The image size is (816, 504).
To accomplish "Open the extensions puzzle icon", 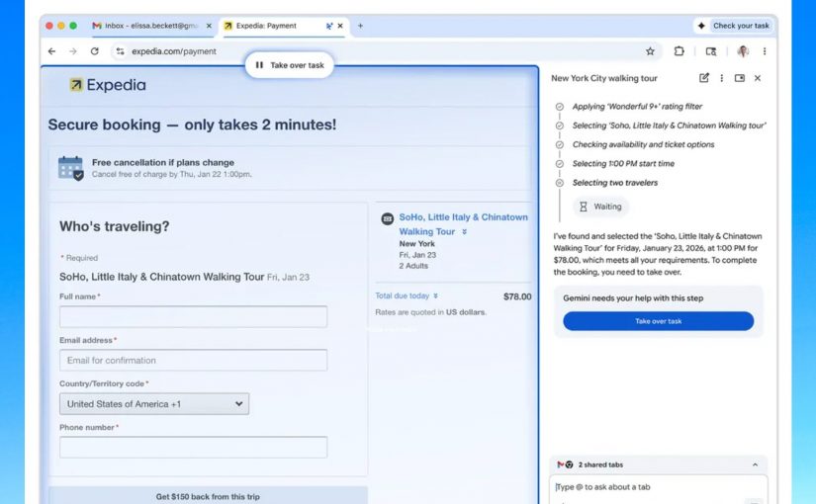I will coord(679,51).
